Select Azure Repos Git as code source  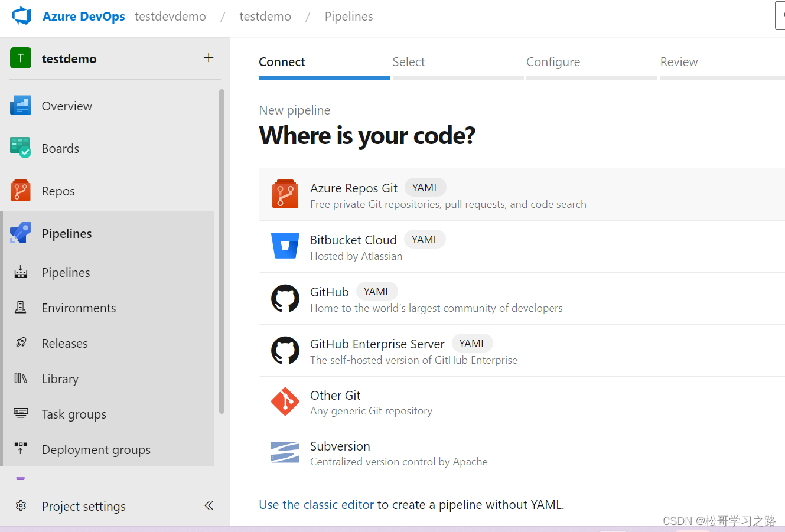coord(522,194)
